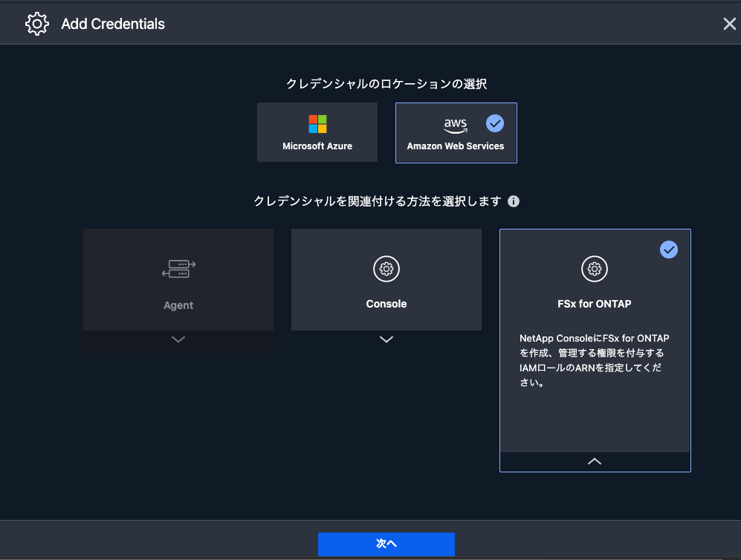741x560 pixels.
Task: Choose the Agent association card
Action: 178,279
